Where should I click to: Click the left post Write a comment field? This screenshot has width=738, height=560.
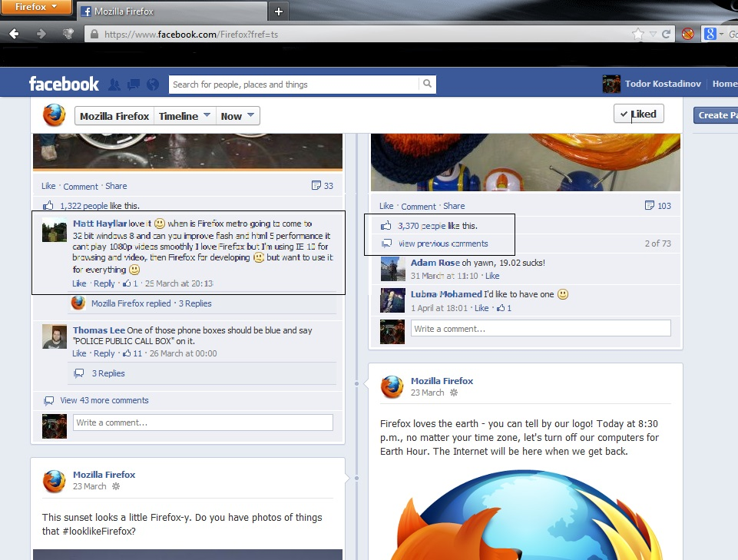203,422
